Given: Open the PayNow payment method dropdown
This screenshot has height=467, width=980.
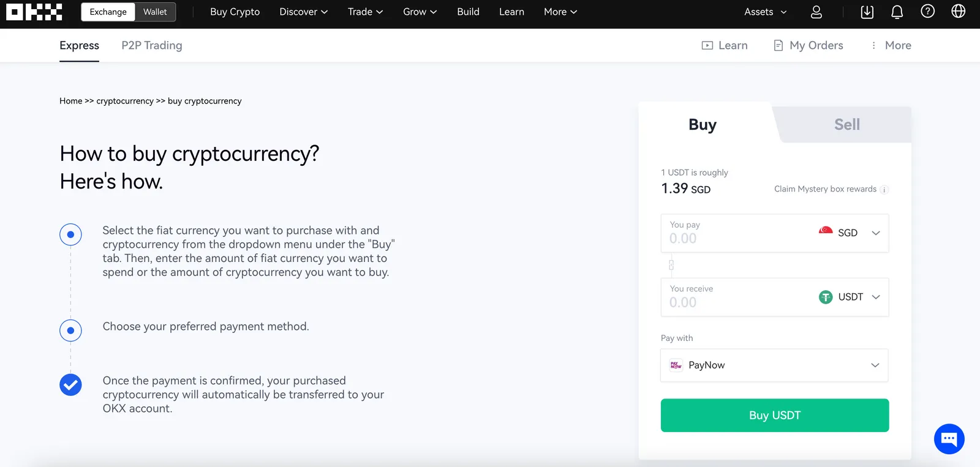Looking at the screenshot, I should (x=774, y=365).
